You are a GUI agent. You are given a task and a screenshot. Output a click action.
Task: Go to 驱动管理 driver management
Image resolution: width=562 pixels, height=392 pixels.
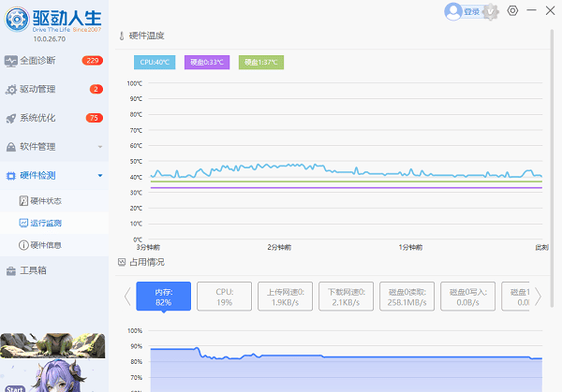(x=37, y=90)
